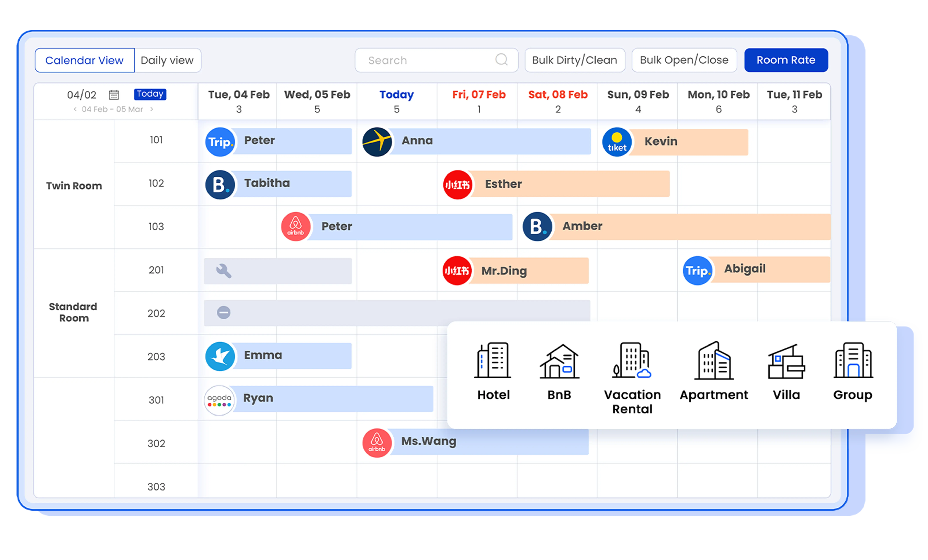This screenshot has height=560, width=928.
Task: Click room number 101
Action: click(156, 140)
